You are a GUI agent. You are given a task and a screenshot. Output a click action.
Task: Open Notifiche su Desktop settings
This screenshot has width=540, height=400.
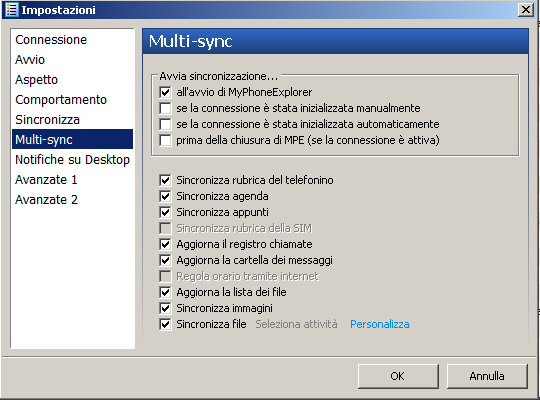[72, 160]
